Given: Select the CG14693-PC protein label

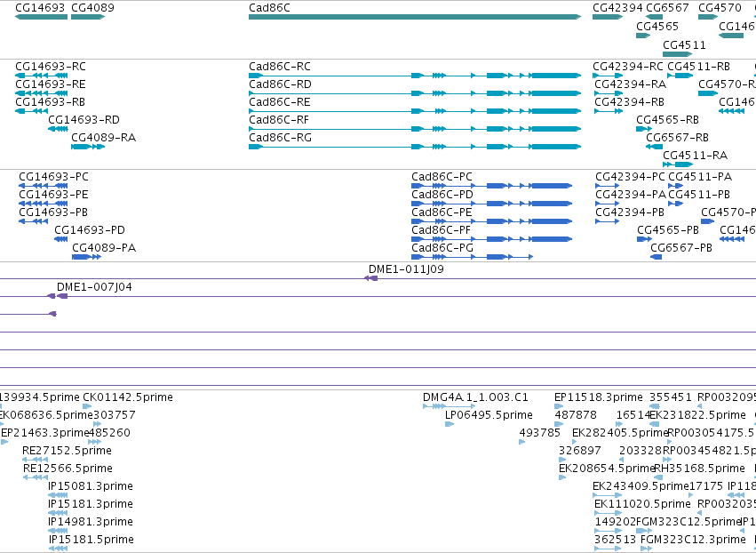Looking at the screenshot, I should [53, 177].
